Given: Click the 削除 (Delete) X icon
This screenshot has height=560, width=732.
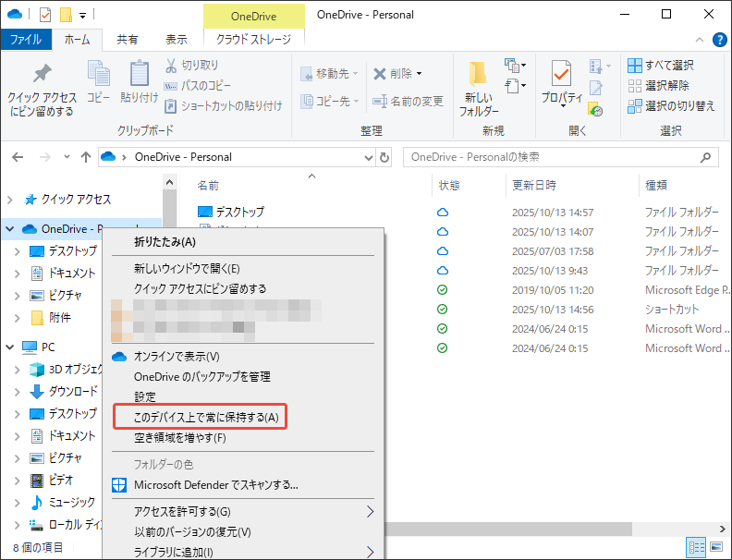Looking at the screenshot, I should tap(380, 74).
